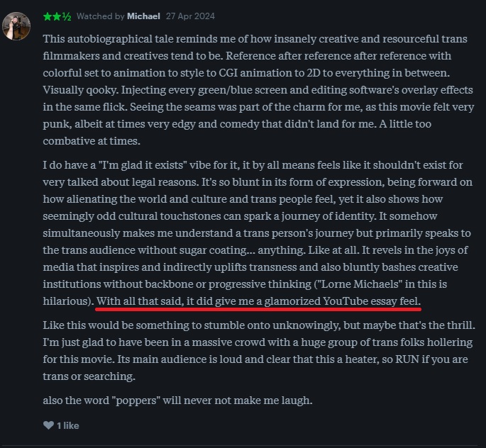The image size is (486, 448).
Task: Click the half-star symbol in the rating
Action: click(x=67, y=16)
